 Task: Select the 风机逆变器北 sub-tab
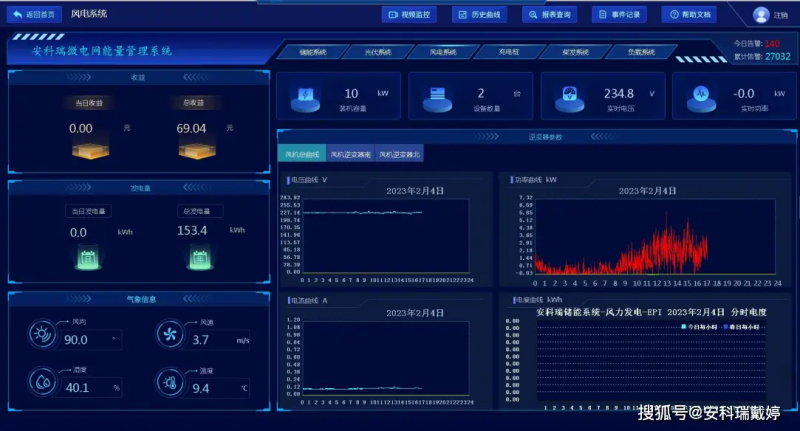(399, 154)
